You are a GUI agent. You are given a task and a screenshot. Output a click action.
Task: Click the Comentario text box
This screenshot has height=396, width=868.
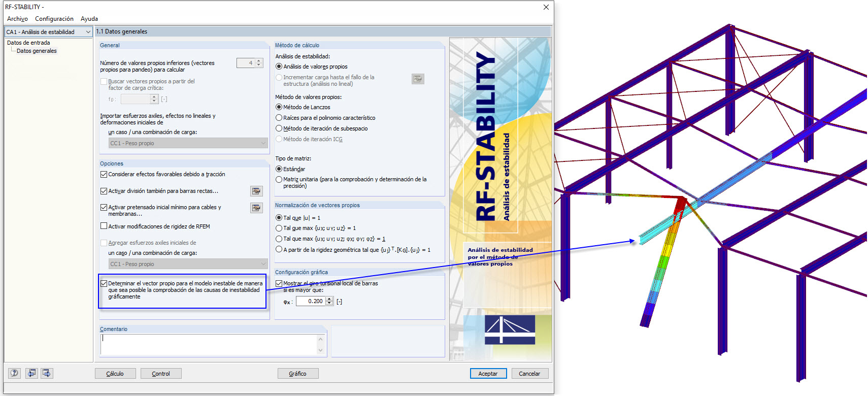pyautogui.click(x=209, y=344)
